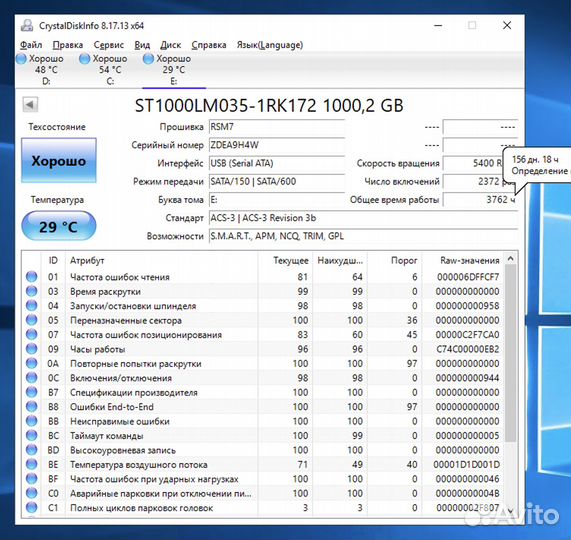Click the features field S.M.A.R.T., APM, NCQ
Viewport: 571px width, 540px height.
(x=363, y=236)
